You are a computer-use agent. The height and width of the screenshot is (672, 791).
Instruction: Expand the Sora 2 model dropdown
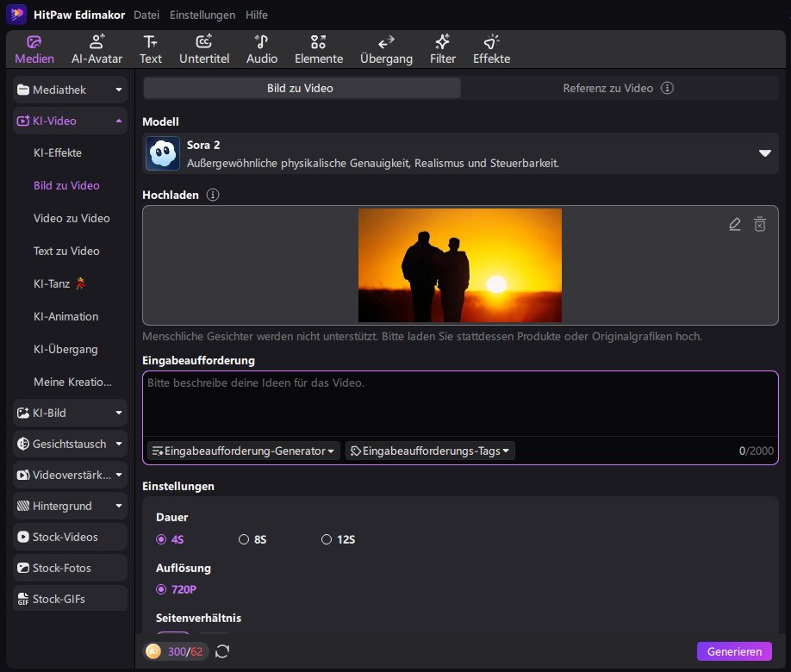[765, 153]
